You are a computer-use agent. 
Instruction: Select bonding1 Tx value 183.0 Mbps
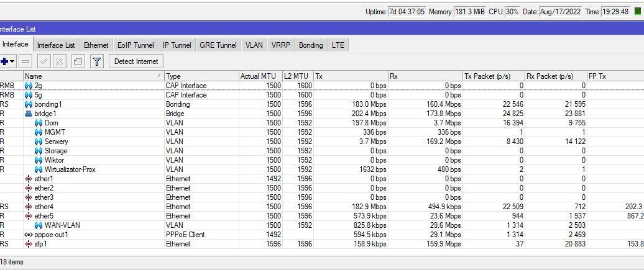click(370, 105)
